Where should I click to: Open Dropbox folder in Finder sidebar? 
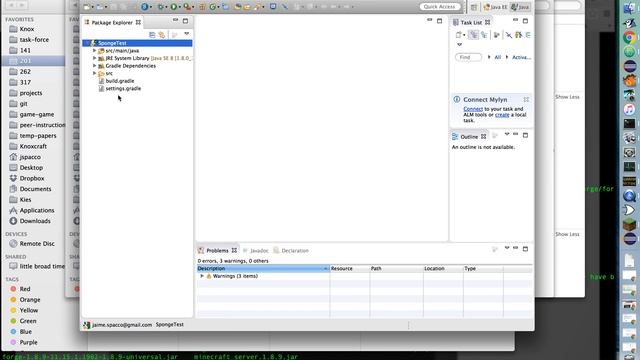point(32,178)
